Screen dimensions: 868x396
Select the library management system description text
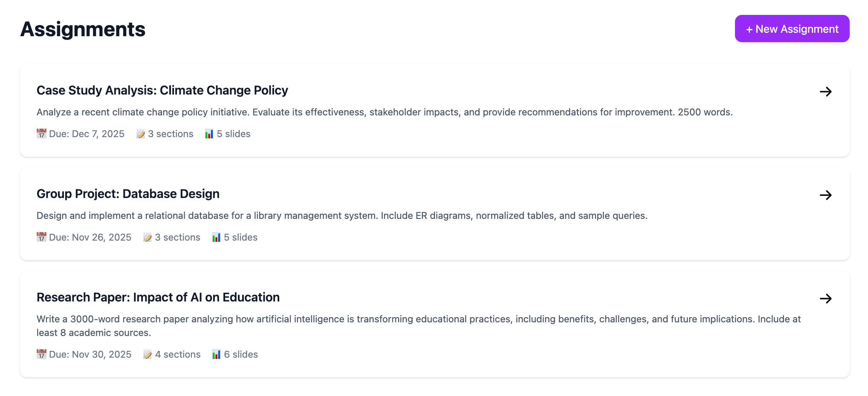pyautogui.click(x=342, y=215)
